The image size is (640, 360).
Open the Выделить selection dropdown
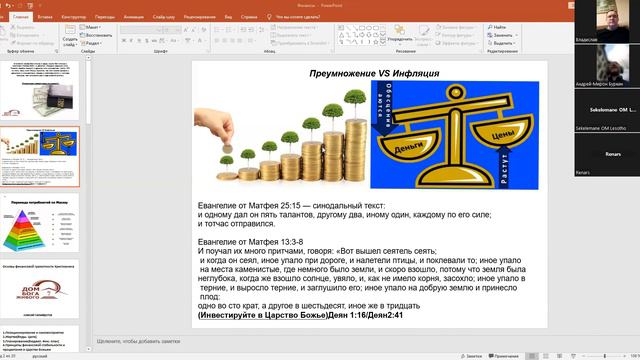pos(501,43)
